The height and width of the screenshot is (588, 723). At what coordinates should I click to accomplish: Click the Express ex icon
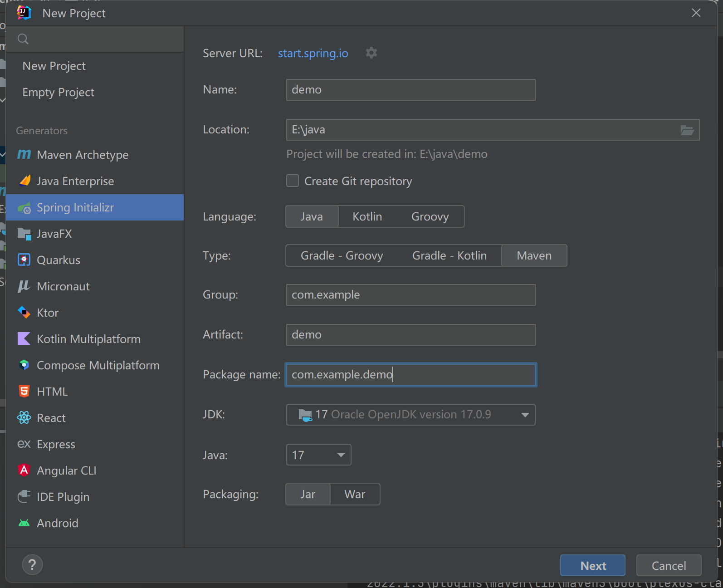(x=24, y=444)
